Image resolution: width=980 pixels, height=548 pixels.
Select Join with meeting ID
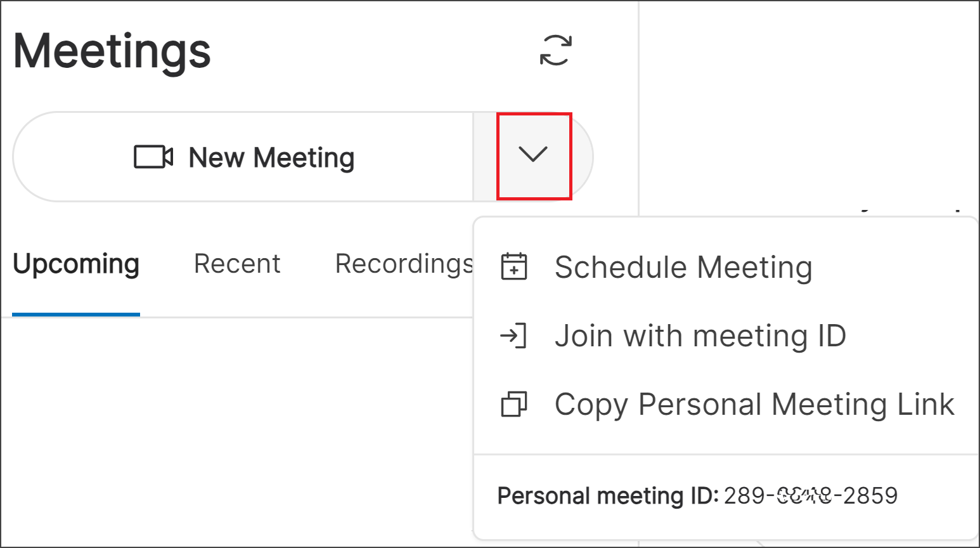(700, 336)
